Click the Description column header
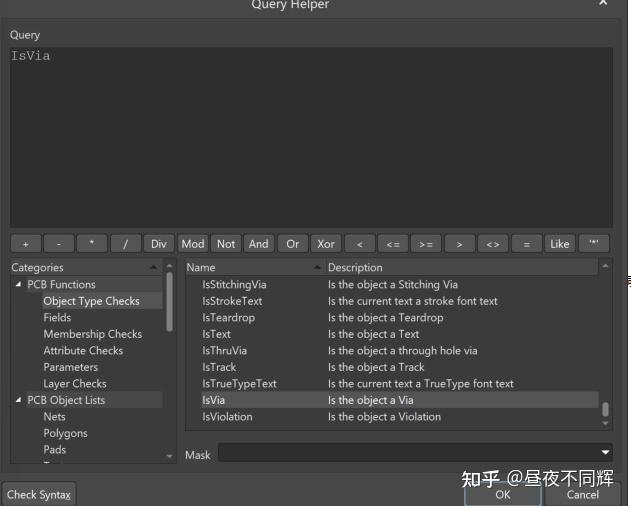This screenshot has height=506, width=631. tap(462, 267)
